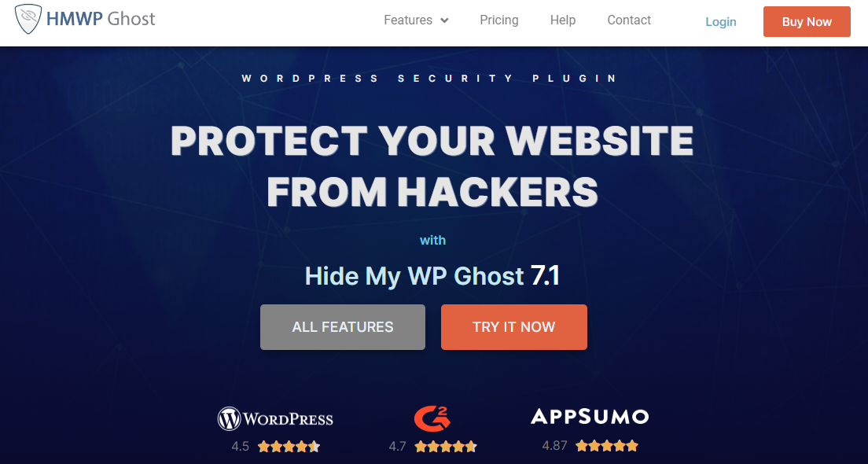Image resolution: width=868 pixels, height=464 pixels.
Task: Click the HMWP Ghost brand text
Action: pyautogui.click(x=101, y=19)
